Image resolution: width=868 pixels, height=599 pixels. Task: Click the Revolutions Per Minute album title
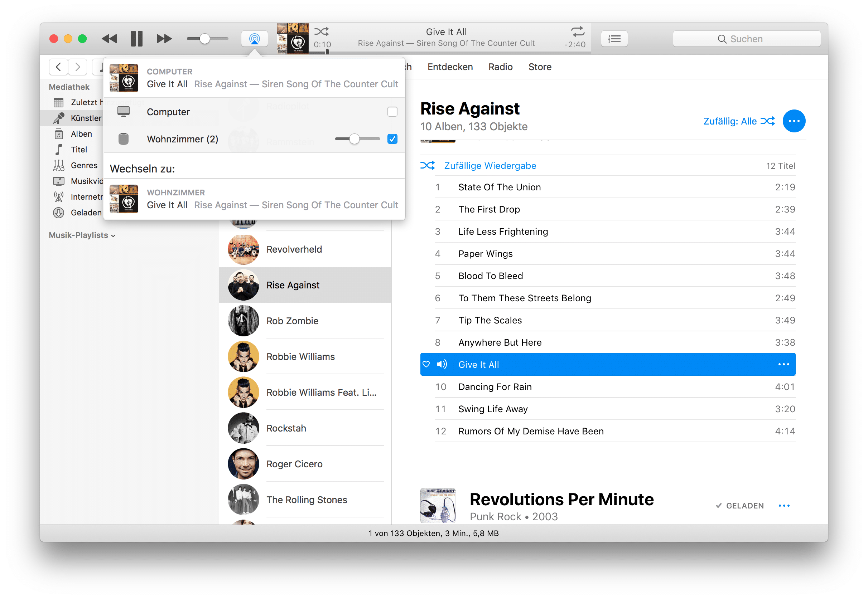(561, 499)
